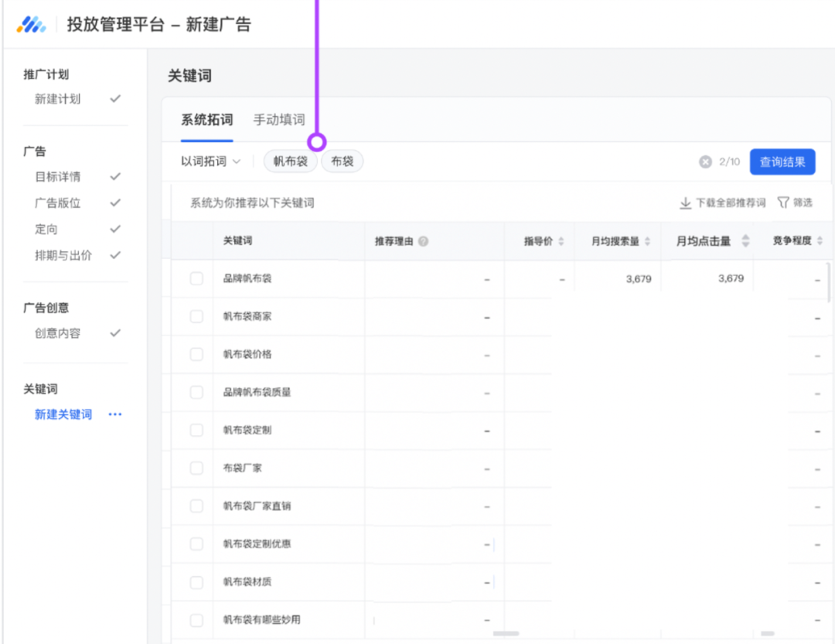Open the 以词拓词 dropdown
The height and width of the screenshot is (644, 835).
tap(211, 162)
